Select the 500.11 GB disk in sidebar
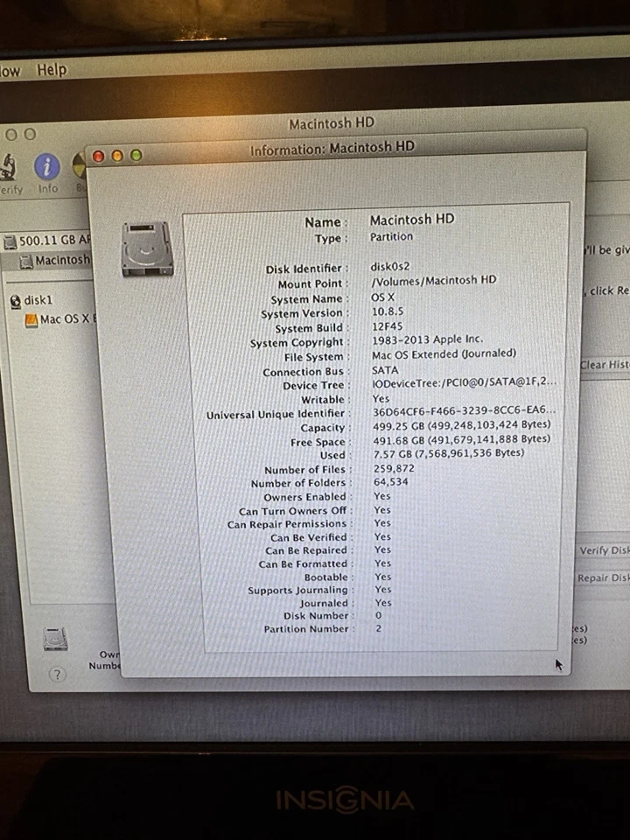630x840 pixels. coord(48,241)
